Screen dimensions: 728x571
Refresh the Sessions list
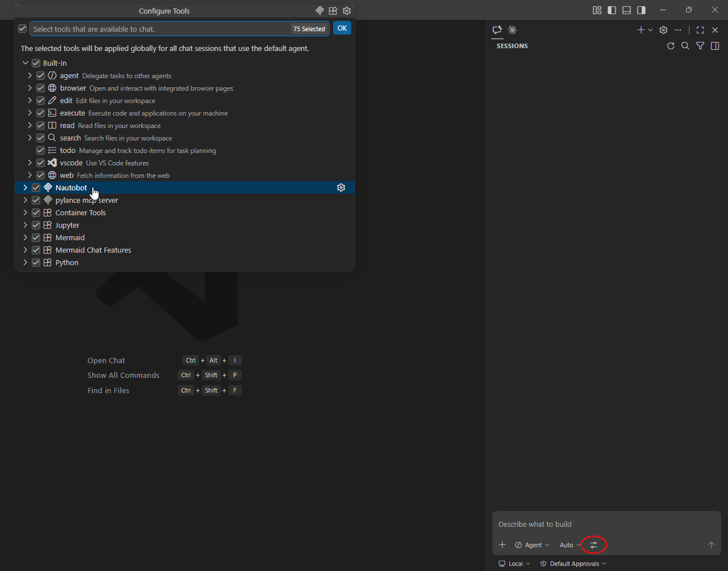tap(671, 46)
